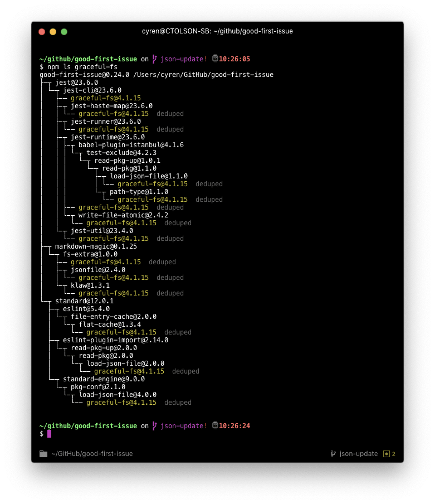Select the read-pkg@1.1.0 row

coord(129,168)
